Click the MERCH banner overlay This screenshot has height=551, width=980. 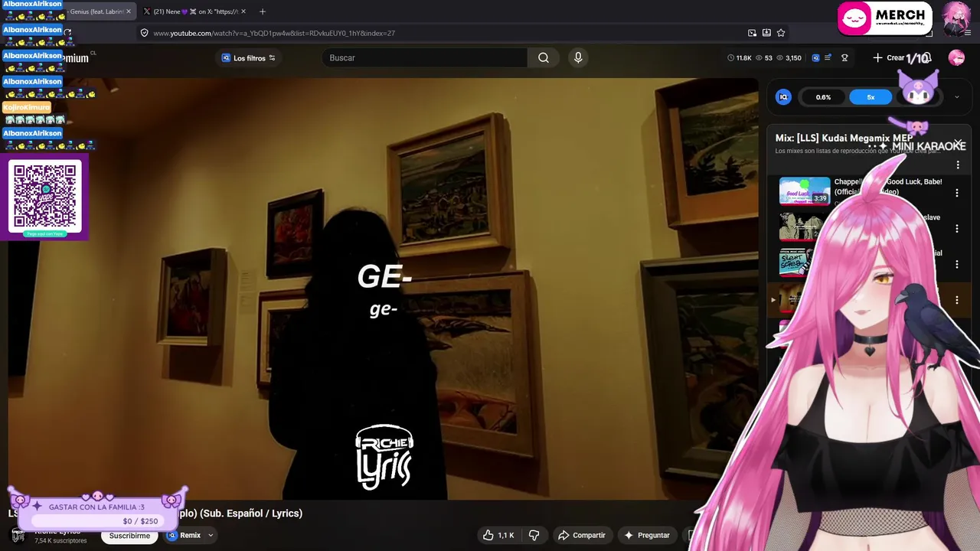tap(885, 18)
